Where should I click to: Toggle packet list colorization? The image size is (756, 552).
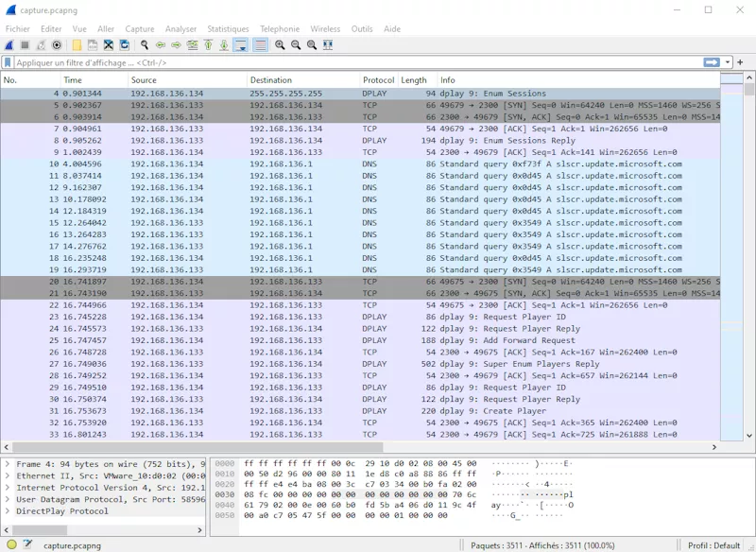tap(261, 45)
